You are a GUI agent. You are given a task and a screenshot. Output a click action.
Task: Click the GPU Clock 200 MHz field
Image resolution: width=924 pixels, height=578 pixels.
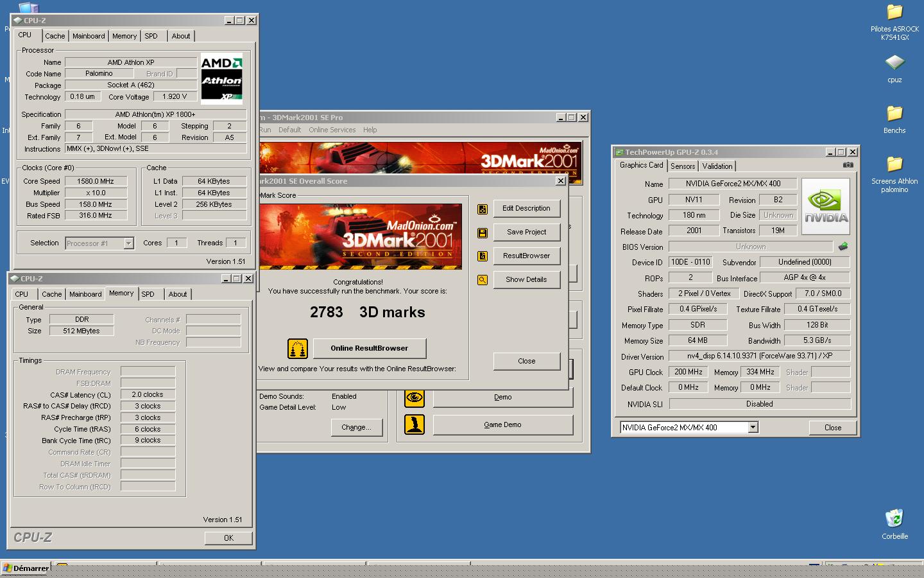click(x=688, y=372)
